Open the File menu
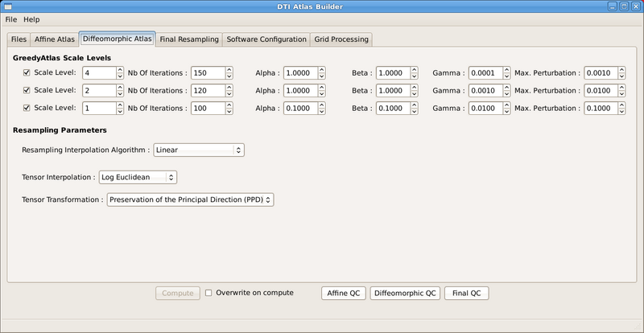The image size is (644, 333). [11, 19]
